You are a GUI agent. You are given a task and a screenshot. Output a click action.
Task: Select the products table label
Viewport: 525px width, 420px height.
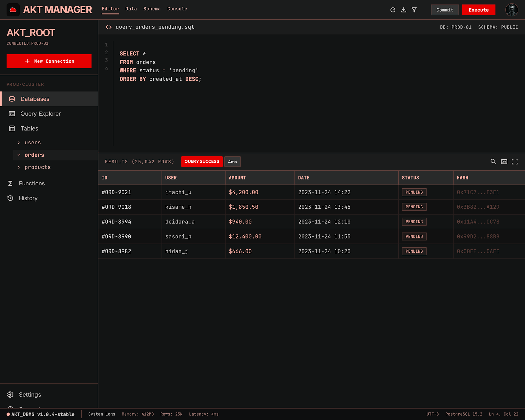(x=38, y=167)
